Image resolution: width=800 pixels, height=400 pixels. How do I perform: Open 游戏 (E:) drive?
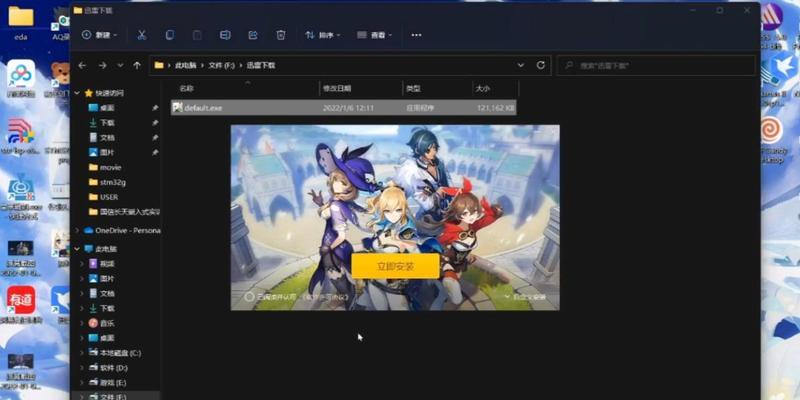109,382
